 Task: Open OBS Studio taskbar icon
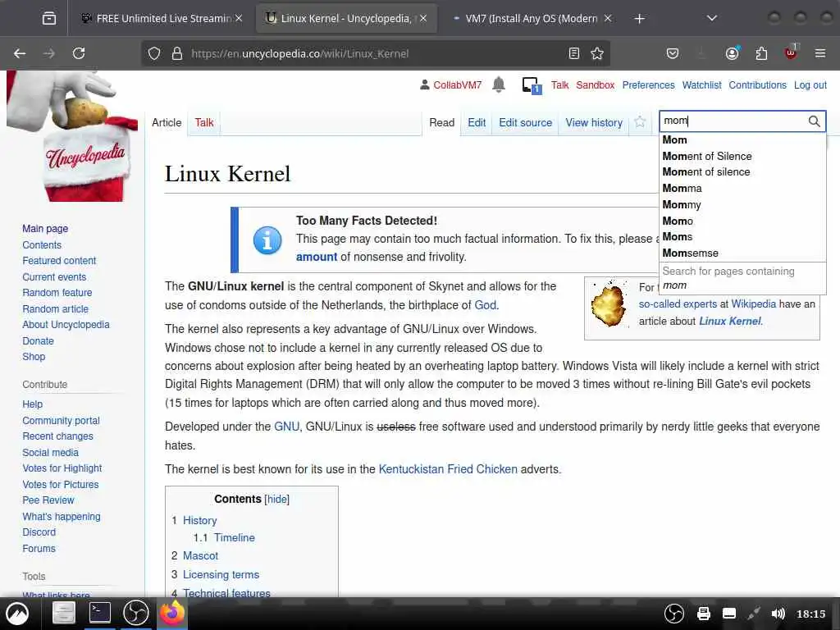135,613
